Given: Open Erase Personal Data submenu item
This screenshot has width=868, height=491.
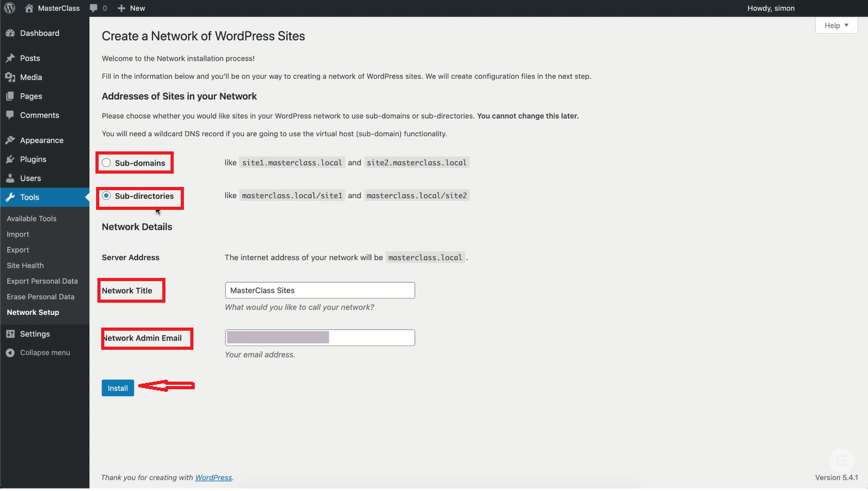Looking at the screenshot, I should [41, 296].
